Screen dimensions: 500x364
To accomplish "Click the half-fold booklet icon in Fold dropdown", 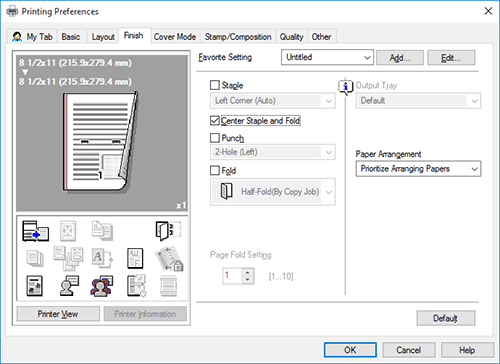I will tap(227, 191).
